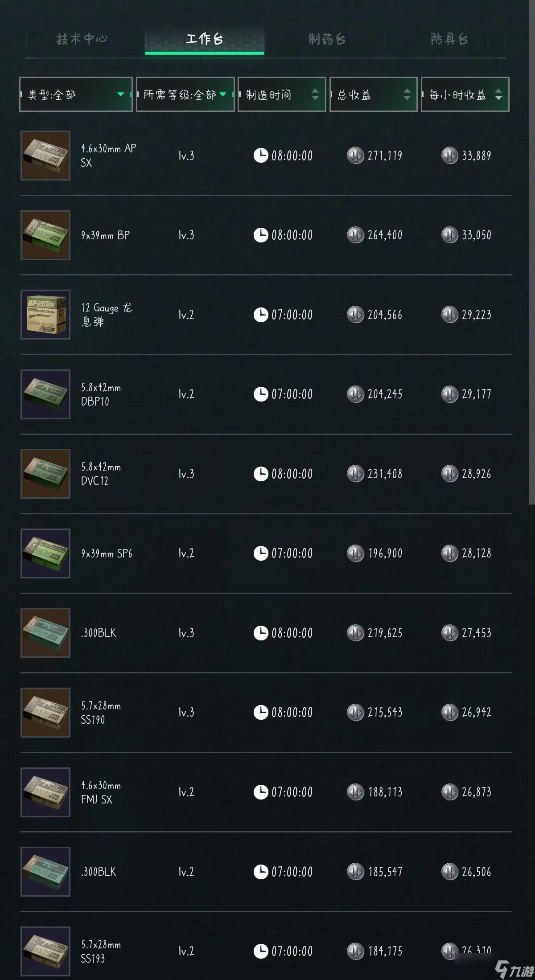Screen dimensions: 535x980
Task: Switch to the 制药台 tab
Action: click(x=327, y=39)
